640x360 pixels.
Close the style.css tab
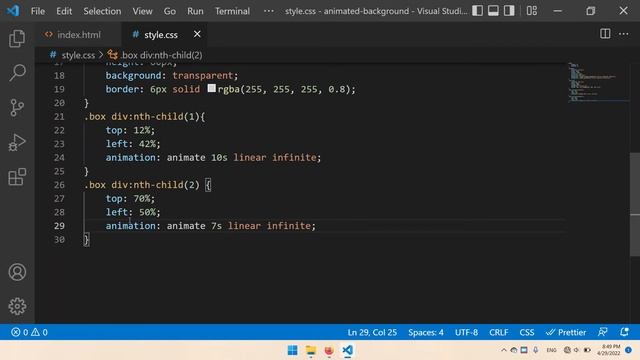pos(197,34)
